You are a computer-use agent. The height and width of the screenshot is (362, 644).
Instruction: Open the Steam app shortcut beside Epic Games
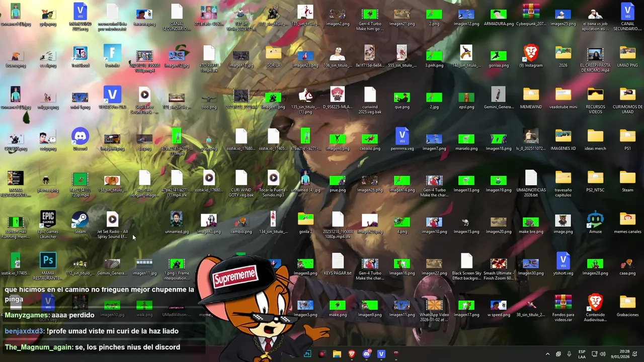tap(80, 223)
